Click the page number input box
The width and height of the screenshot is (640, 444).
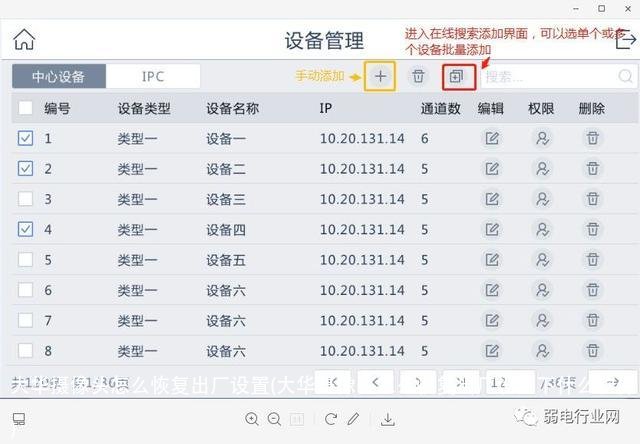(x=510, y=382)
